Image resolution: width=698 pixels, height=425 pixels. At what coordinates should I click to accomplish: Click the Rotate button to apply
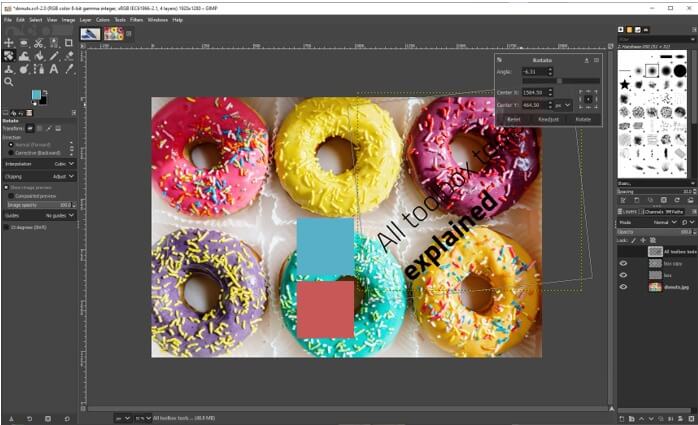click(583, 119)
